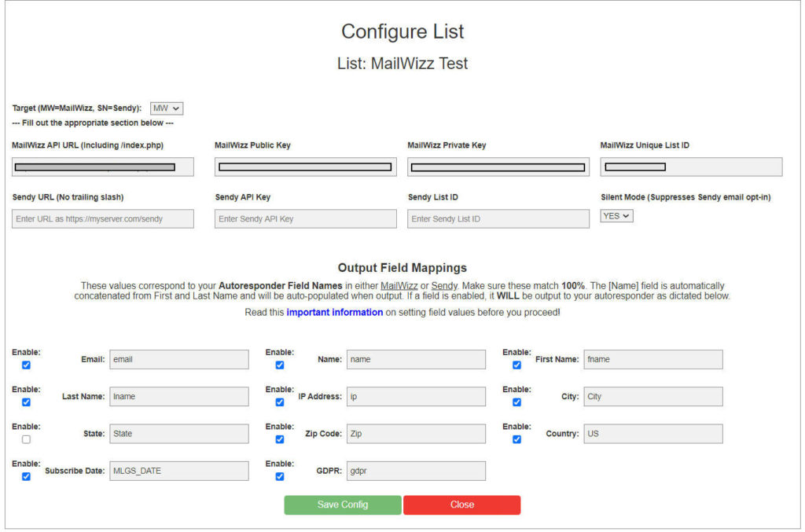
Task: Select the IP Address mapping field
Action: (x=417, y=397)
